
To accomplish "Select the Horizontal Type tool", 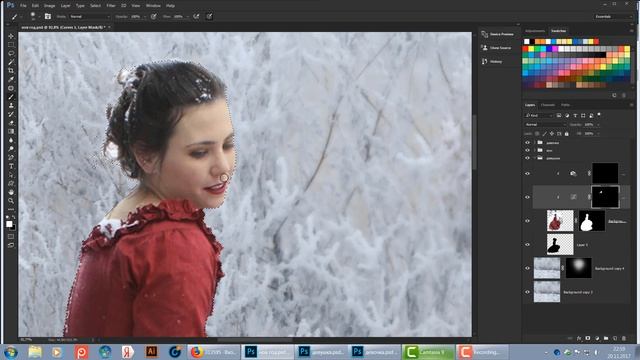I will [x=11, y=166].
